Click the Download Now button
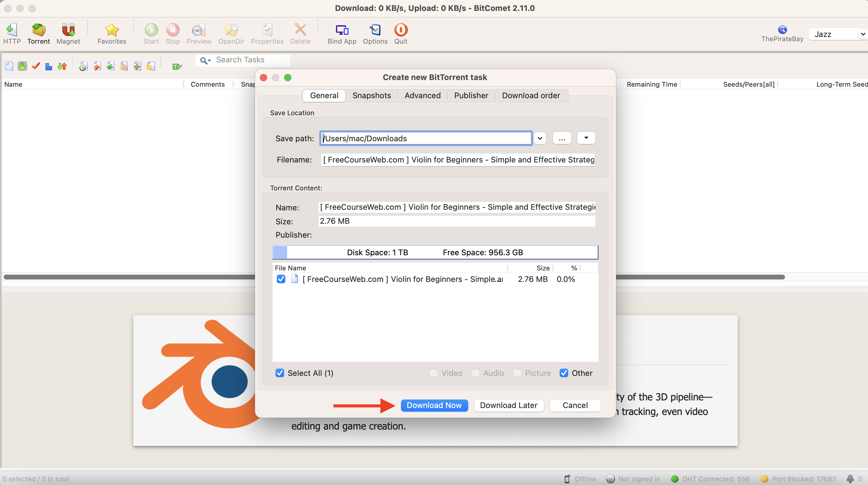Viewport: 868px width, 485px height. pyautogui.click(x=434, y=405)
